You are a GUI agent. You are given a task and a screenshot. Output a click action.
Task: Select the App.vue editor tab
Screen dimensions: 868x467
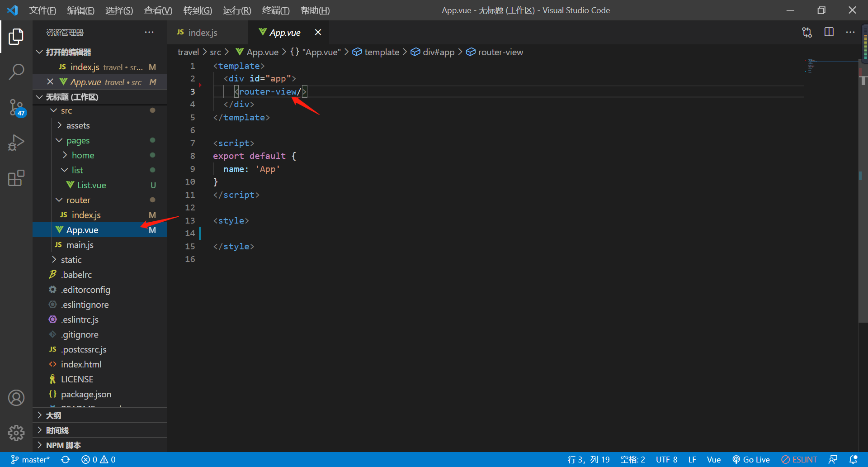pyautogui.click(x=285, y=32)
